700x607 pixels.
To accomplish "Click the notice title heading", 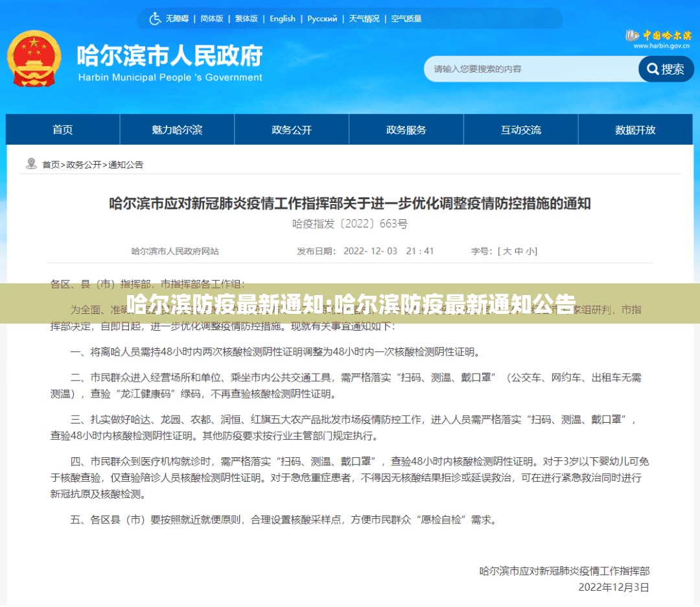I will tap(350, 204).
